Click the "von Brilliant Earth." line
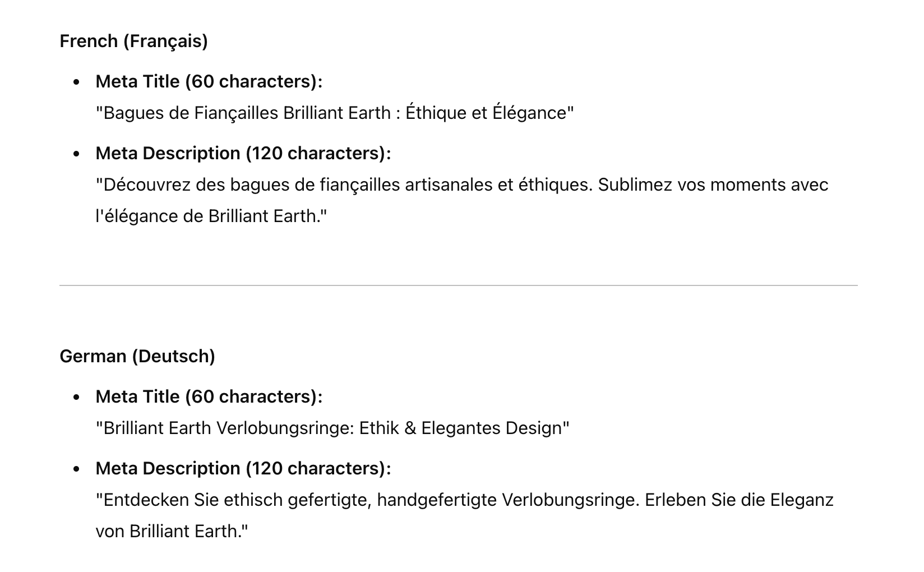The width and height of the screenshot is (924, 572). point(172,531)
